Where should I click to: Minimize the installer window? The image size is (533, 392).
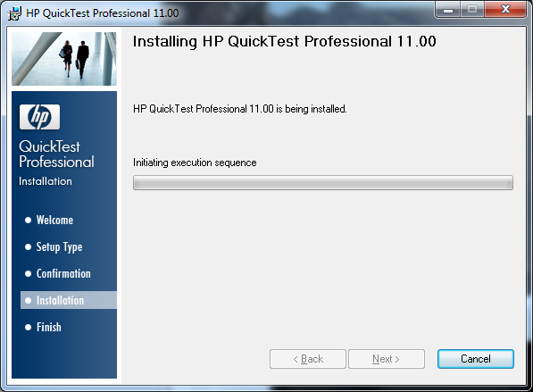[x=447, y=10]
